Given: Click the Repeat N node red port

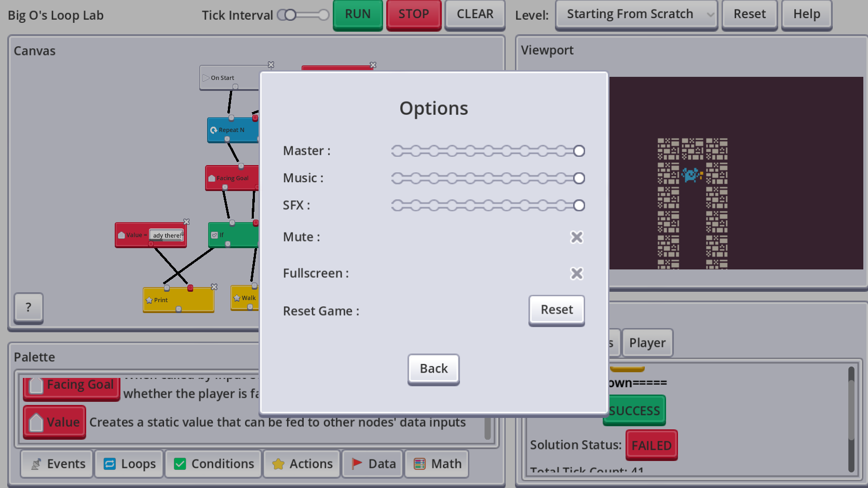Looking at the screenshot, I should click(x=255, y=118).
